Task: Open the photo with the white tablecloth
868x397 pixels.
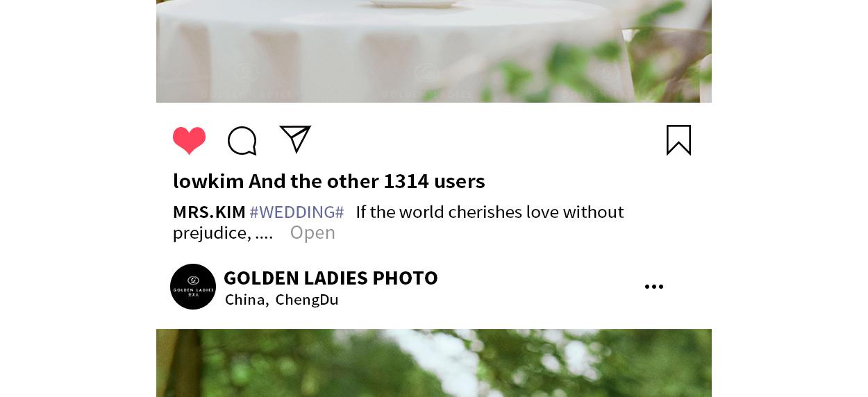Action: pos(434,51)
